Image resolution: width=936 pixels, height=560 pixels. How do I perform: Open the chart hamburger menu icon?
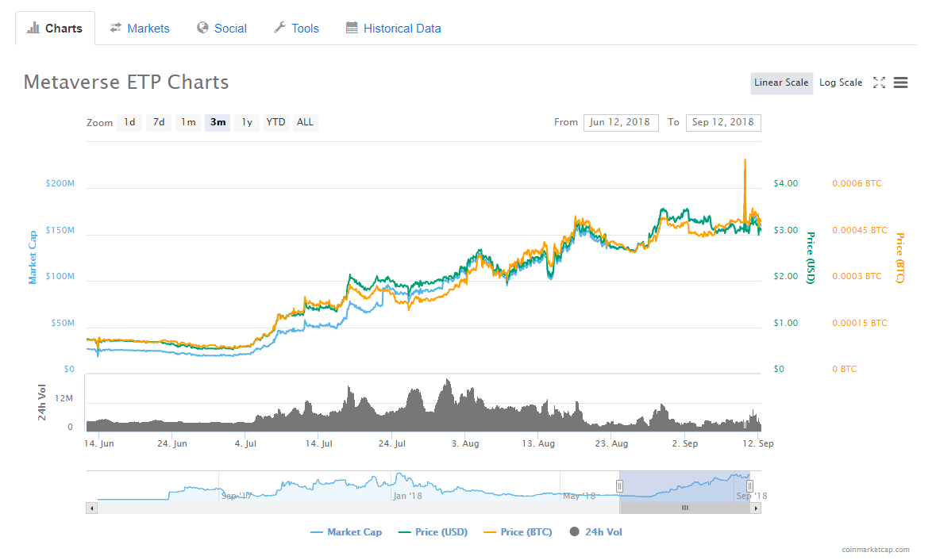(900, 83)
